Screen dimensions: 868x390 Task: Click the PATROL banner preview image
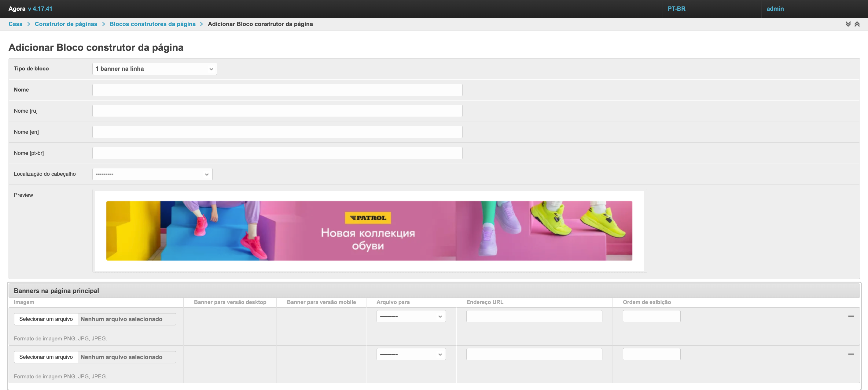pos(369,231)
